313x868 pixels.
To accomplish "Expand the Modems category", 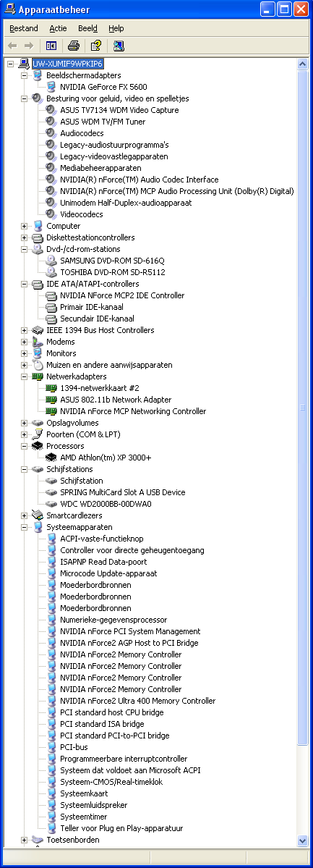I will pos(24,342).
